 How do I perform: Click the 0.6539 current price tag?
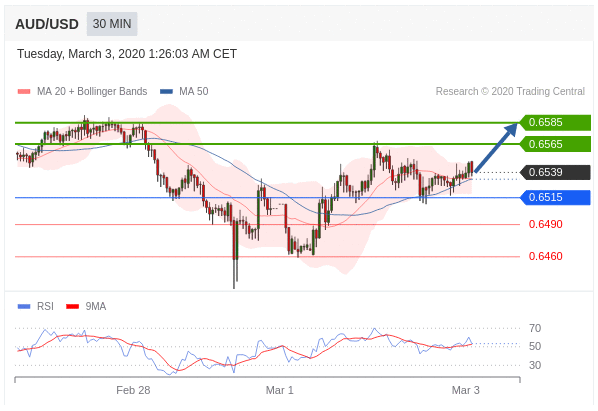tap(555, 172)
